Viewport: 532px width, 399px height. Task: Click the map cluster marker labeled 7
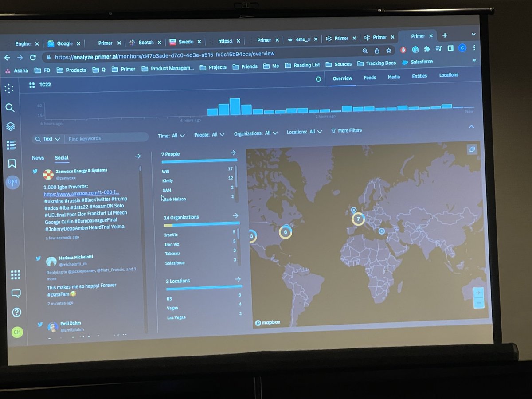tap(357, 219)
